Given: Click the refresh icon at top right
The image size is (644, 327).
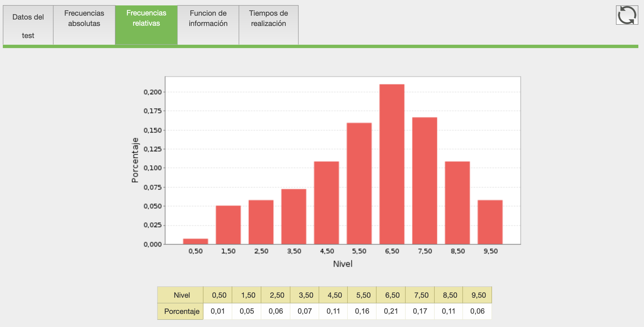Looking at the screenshot, I should point(627,15).
